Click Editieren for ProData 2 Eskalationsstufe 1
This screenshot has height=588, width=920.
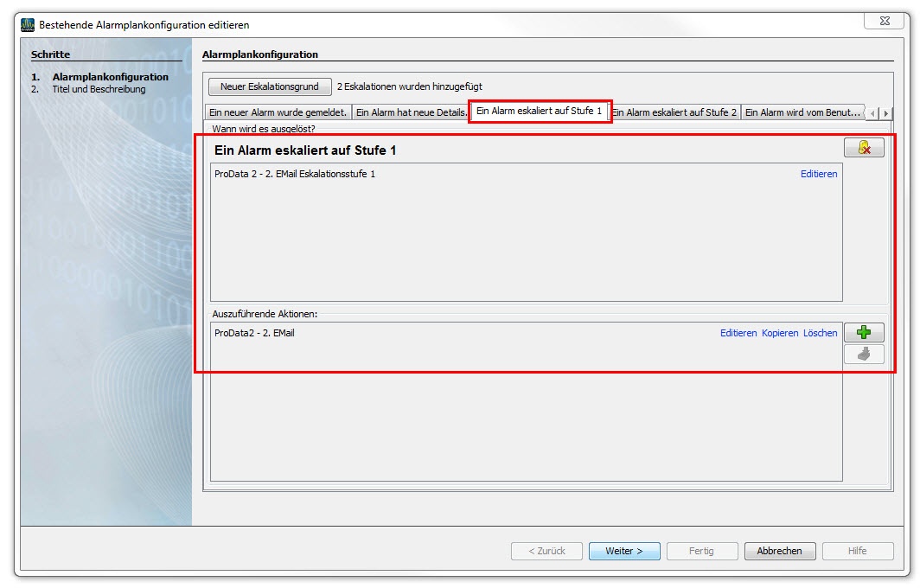pos(818,174)
